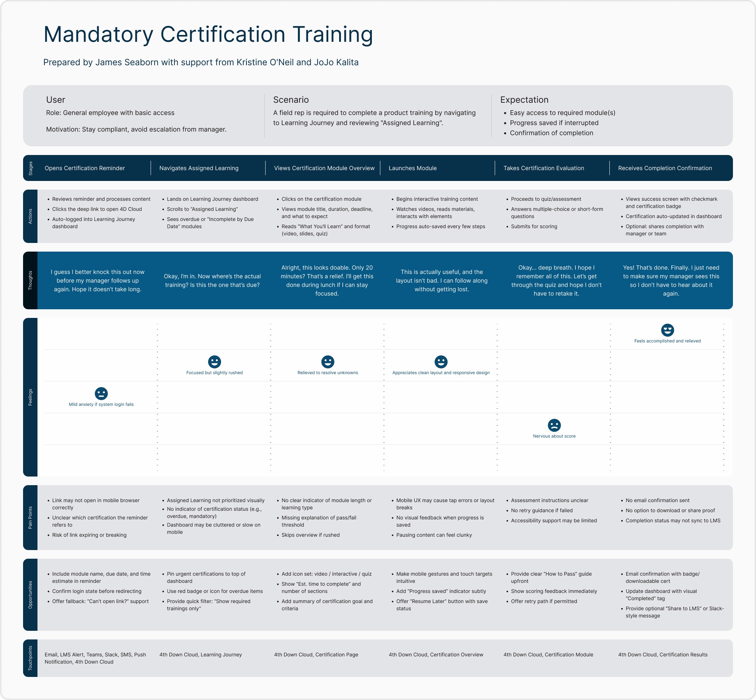Click the heart-eyes emoji for accomplished feeling
This screenshot has width=756, height=700.
click(667, 329)
